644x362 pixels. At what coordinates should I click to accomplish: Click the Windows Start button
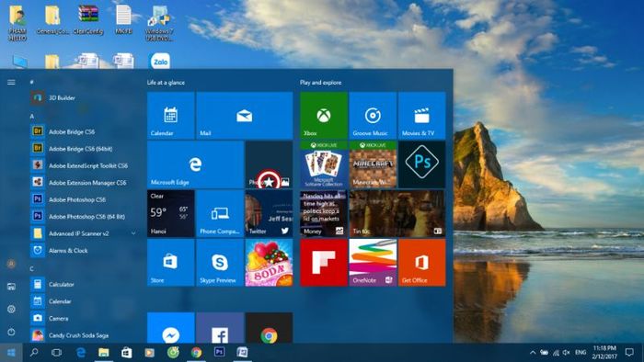pos(11,352)
